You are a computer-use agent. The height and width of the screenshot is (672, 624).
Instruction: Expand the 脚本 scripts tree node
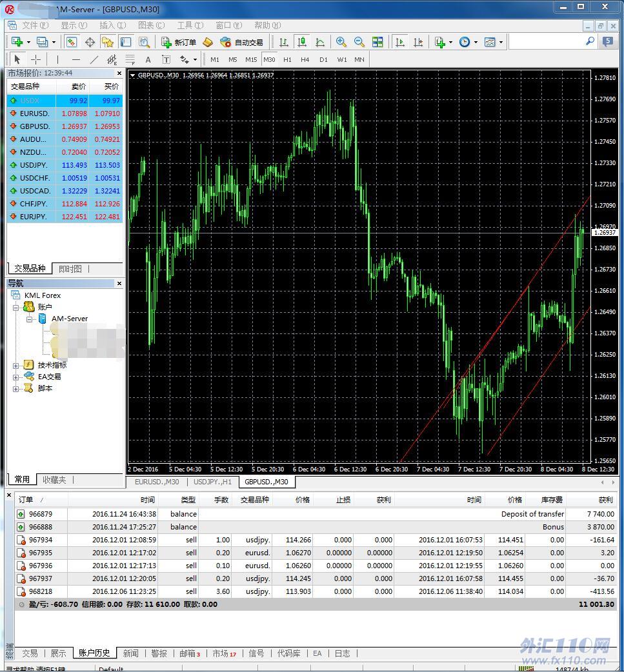click(16, 388)
